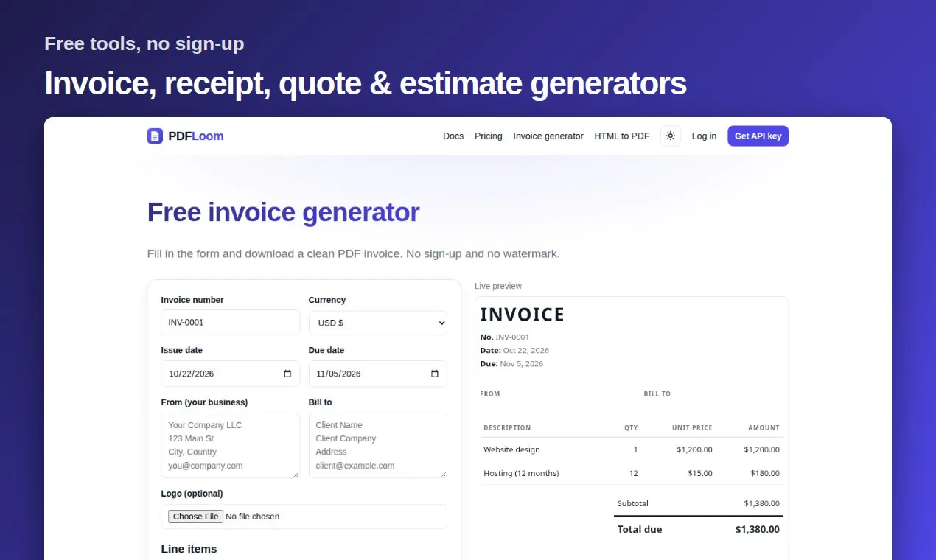Click the Get API key button
This screenshot has width=936, height=560.
pyautogui.click(x=758, y=136)
